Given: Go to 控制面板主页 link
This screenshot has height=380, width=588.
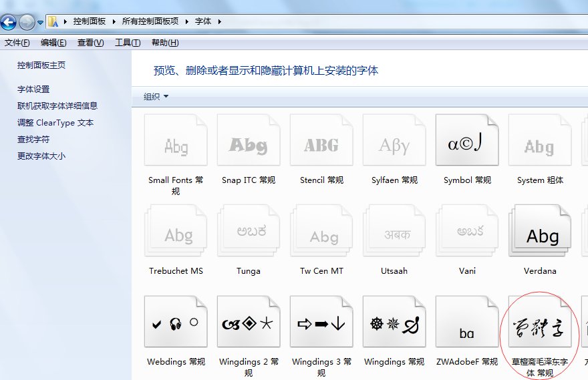Looking at the screenshot, I should point(41,65).
